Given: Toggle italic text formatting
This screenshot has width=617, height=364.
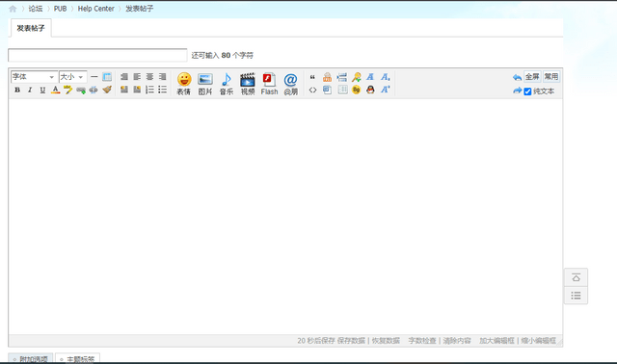Looking at the screenshot, I should [x=30, y=90].
